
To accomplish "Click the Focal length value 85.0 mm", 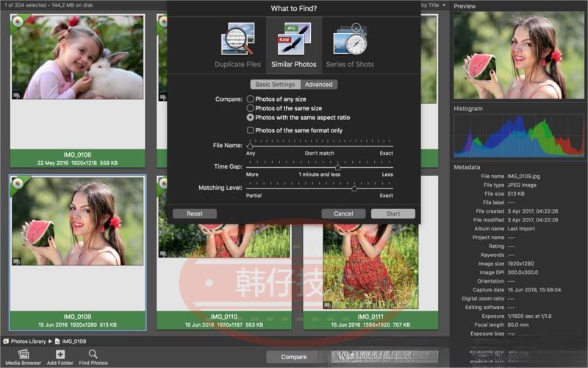I will click(518, 325).
